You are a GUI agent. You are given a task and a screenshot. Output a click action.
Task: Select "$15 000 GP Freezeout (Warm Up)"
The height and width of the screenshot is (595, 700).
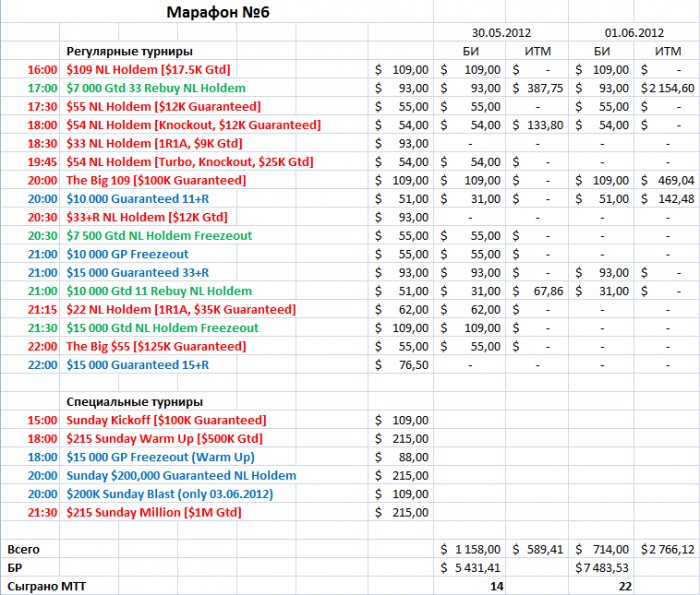[160, 457]
